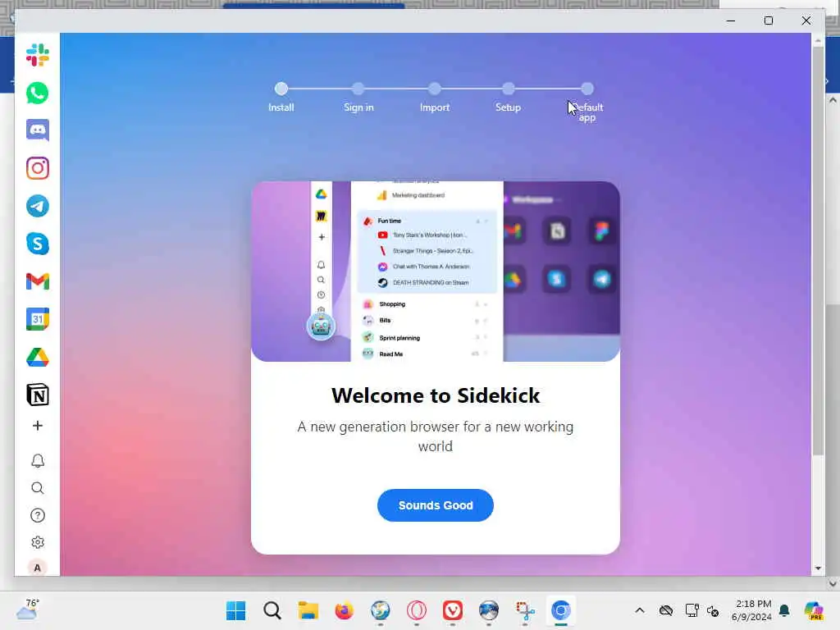The image size is (840, 630).
Task: Click the Sounds Good button
Action: [x=436, y=505]
